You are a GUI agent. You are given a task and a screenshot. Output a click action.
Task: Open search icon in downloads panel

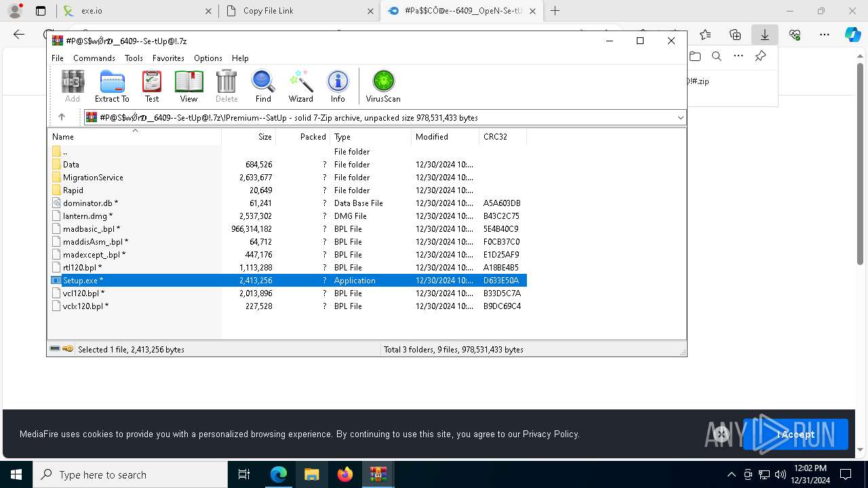point(717,56)
